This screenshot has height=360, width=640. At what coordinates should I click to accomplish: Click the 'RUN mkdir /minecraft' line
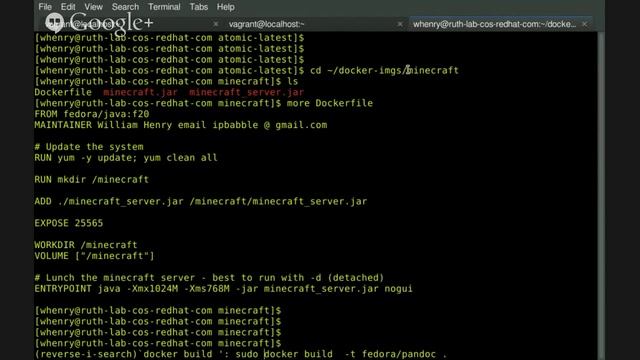click(92, 180)
